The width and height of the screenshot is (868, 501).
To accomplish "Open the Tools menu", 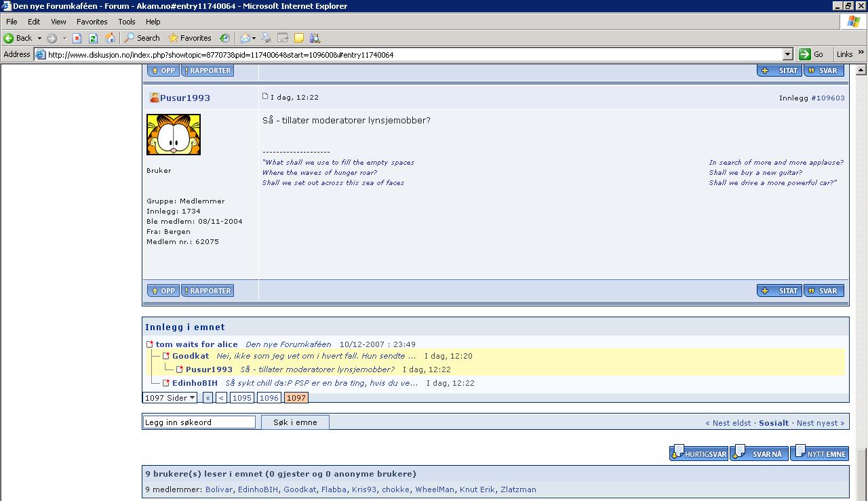I will click(x=127, y=22).
